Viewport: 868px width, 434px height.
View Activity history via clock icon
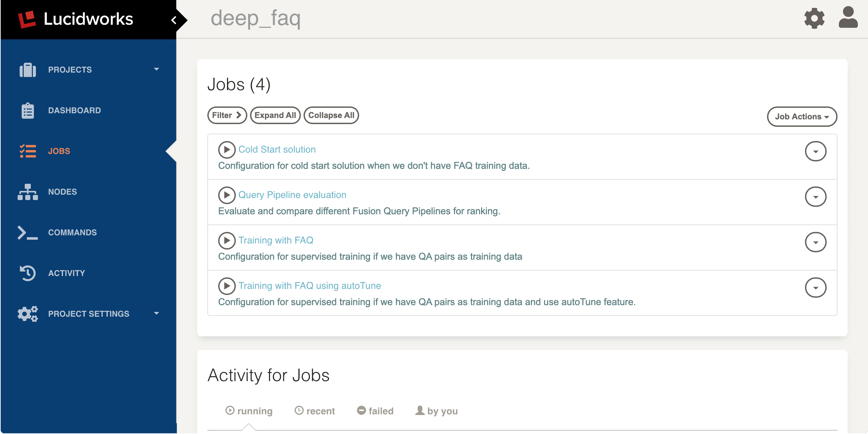coord(27,273)
